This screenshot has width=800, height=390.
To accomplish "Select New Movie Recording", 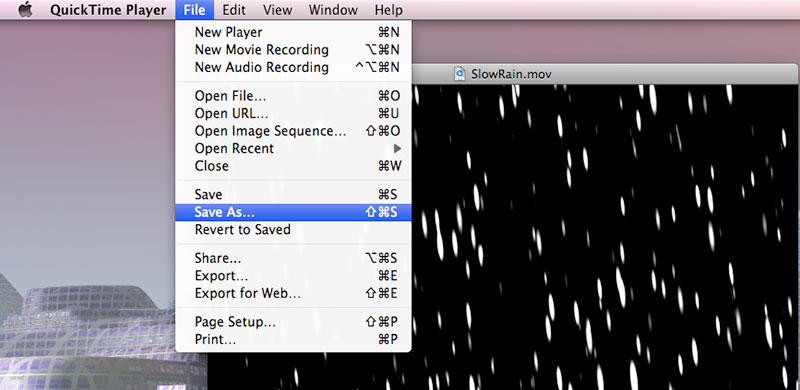I will pyautogui.click(x=293, y=50).
